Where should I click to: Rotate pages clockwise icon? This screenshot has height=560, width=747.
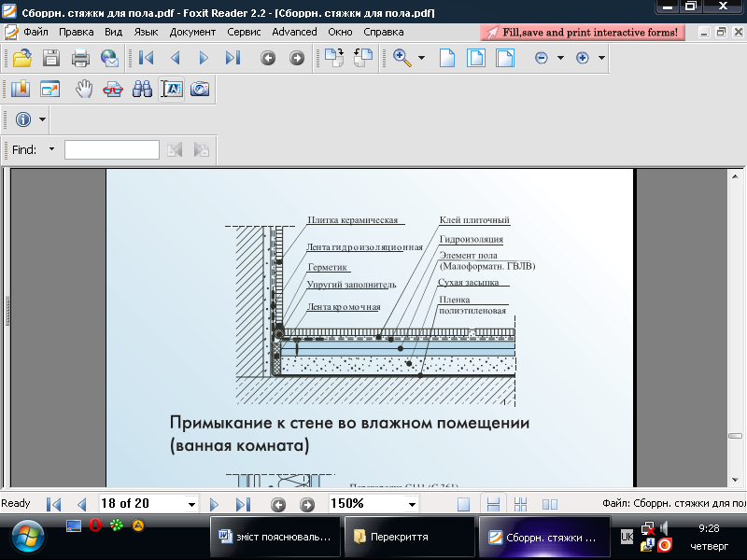coord(334,58)
